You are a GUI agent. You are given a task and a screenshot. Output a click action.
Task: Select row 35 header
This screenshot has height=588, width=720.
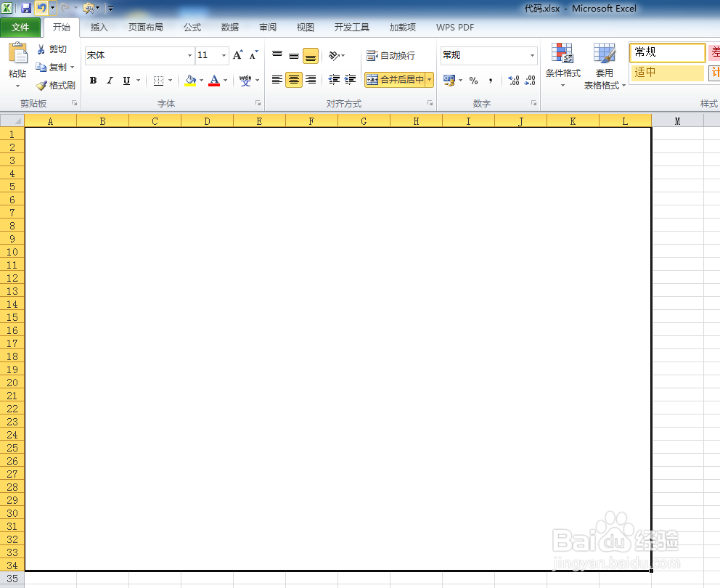(12, 579)
